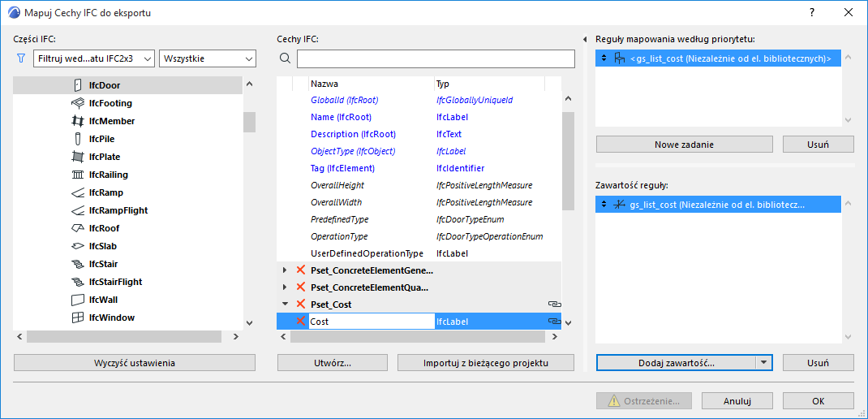Click the 'Typ' column header

pyautogui.click(x=489, y=84)
